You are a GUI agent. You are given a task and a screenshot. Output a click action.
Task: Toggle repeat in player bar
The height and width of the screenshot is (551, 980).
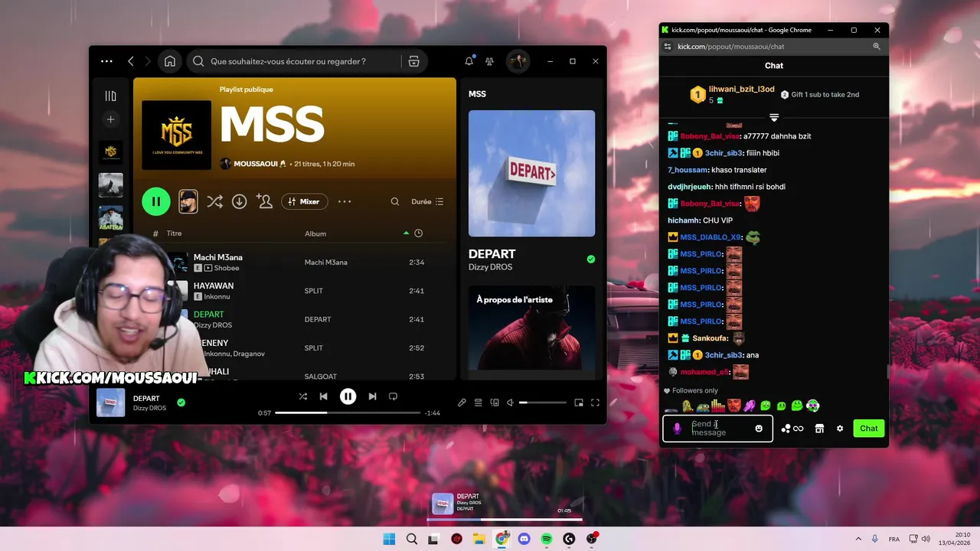(x=393, y=396)
